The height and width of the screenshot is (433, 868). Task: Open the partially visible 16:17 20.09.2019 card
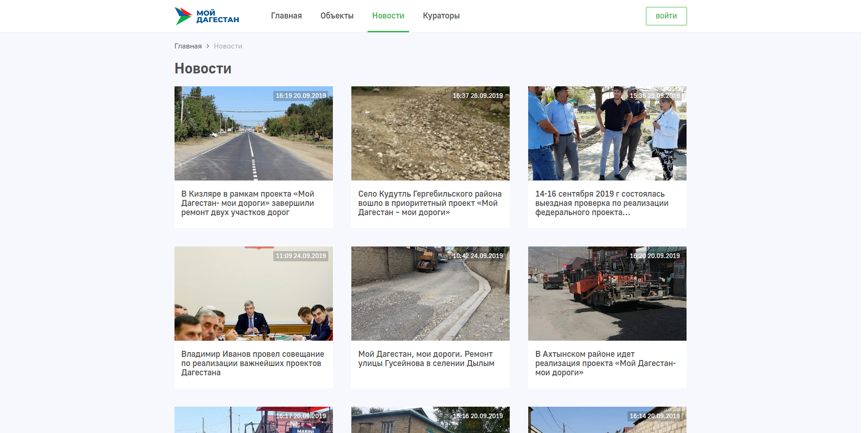pyautogui.click(x=253, y=420)
